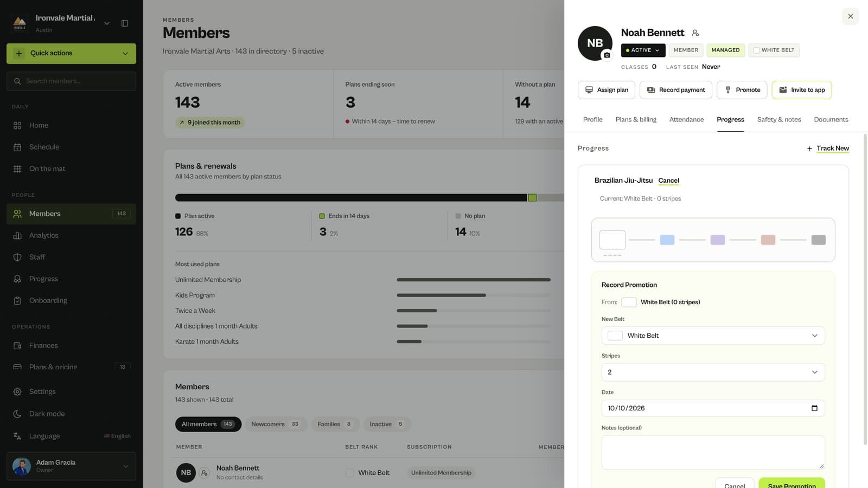Image resolution: width=868 pixels, height=488 pixels.
Task: Open the New Belt dropdown
Action: [x=713, y=336]
